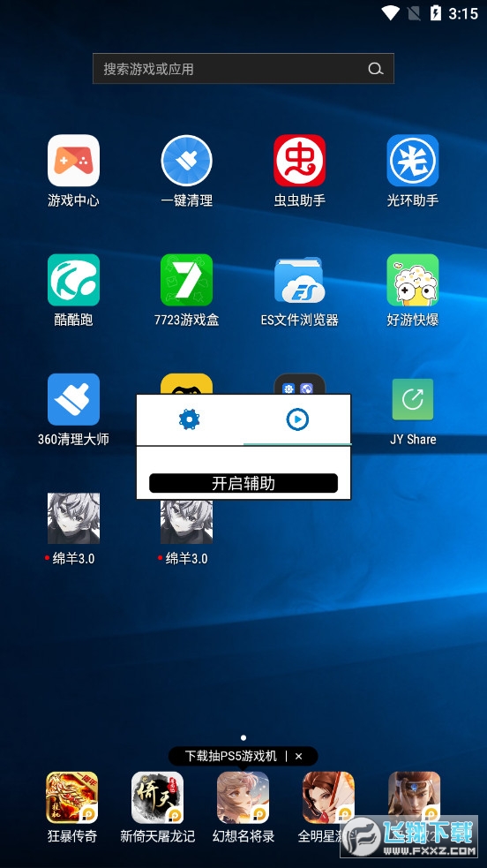The height and width of the screenshot is (868, 487).
Task: Switch to the play tab in popup
Action: point(297,419)
